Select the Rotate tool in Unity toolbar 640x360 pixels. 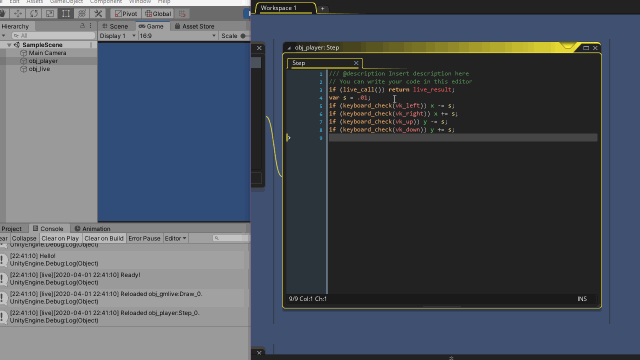pos(34,13)
